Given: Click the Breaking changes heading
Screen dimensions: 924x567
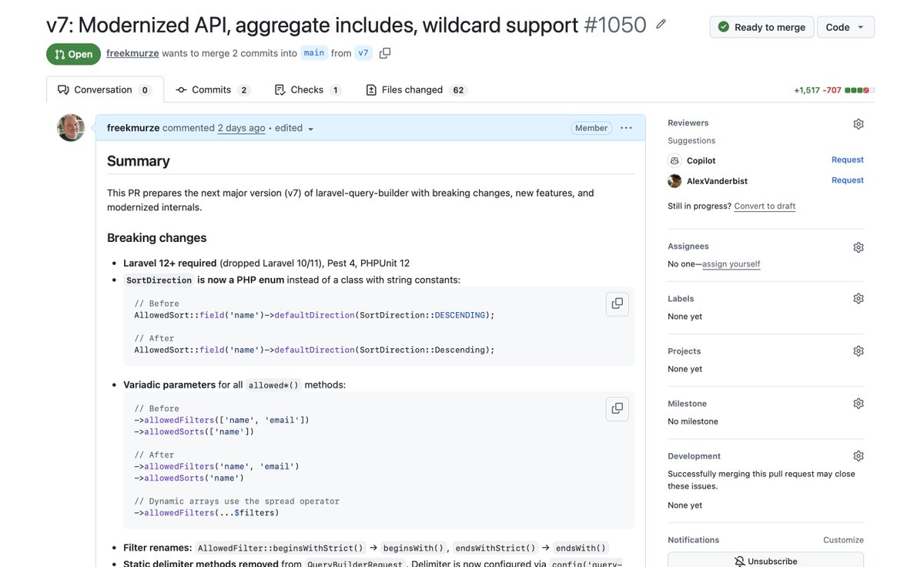Looking at the screenshot, I should click(157, 238).
